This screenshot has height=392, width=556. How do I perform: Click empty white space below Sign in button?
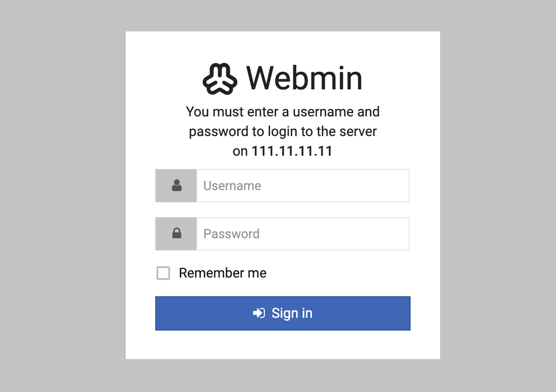pos(282,345)
